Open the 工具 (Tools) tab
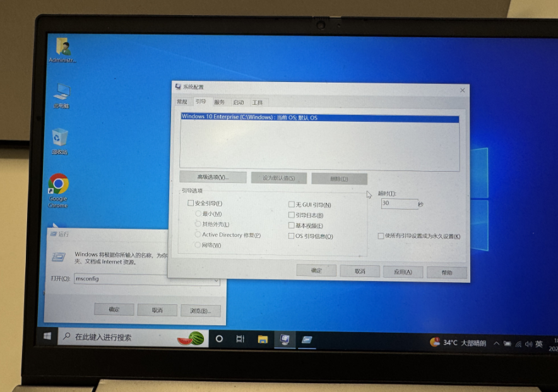This screenshot has width=558, height=392. click(258, 103)
